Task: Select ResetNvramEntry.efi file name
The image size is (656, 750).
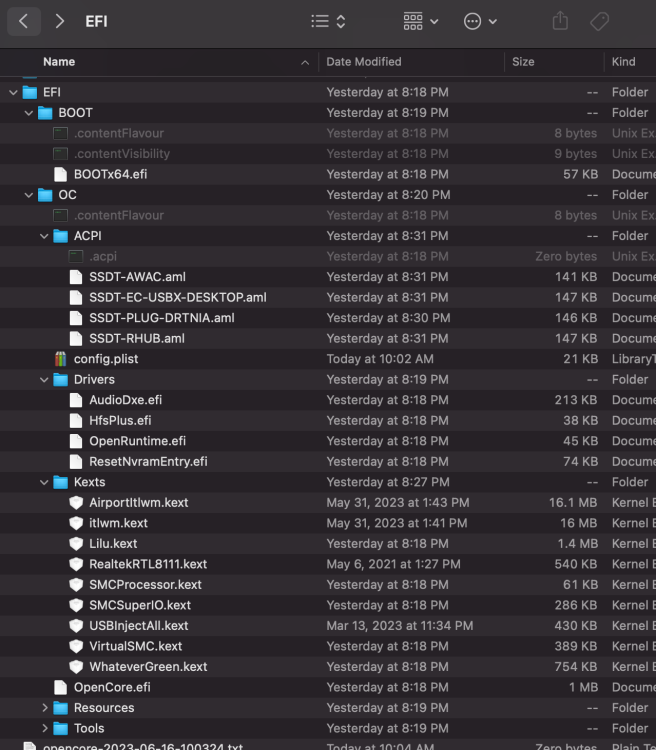Action: coord(148,462)
